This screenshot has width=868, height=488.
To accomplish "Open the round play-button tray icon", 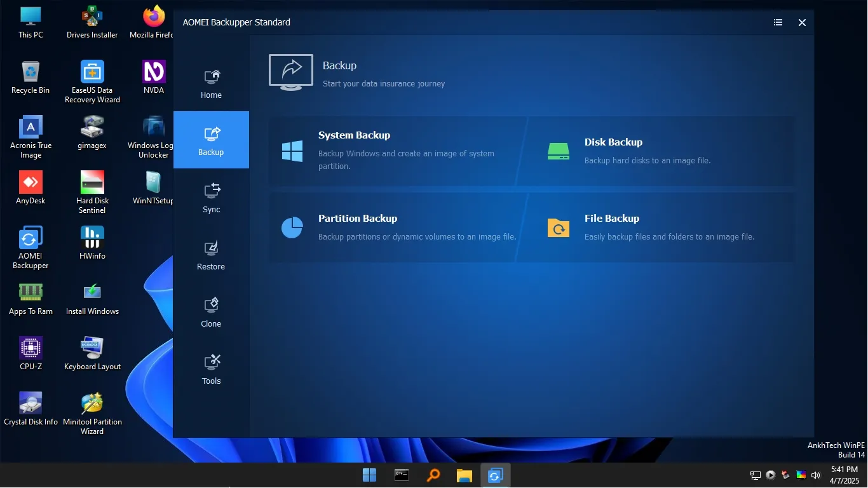I will [x=771, y=475].
